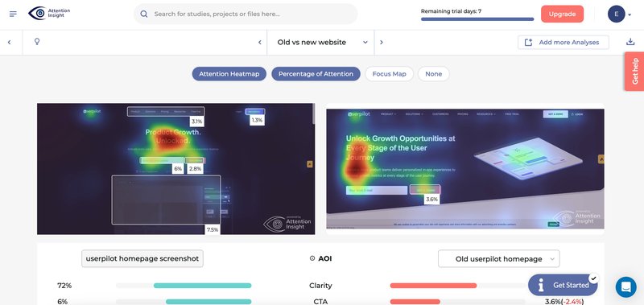This screenshot has width=644, height=305.
Task: Click the next study chevron
Action: 382,43
